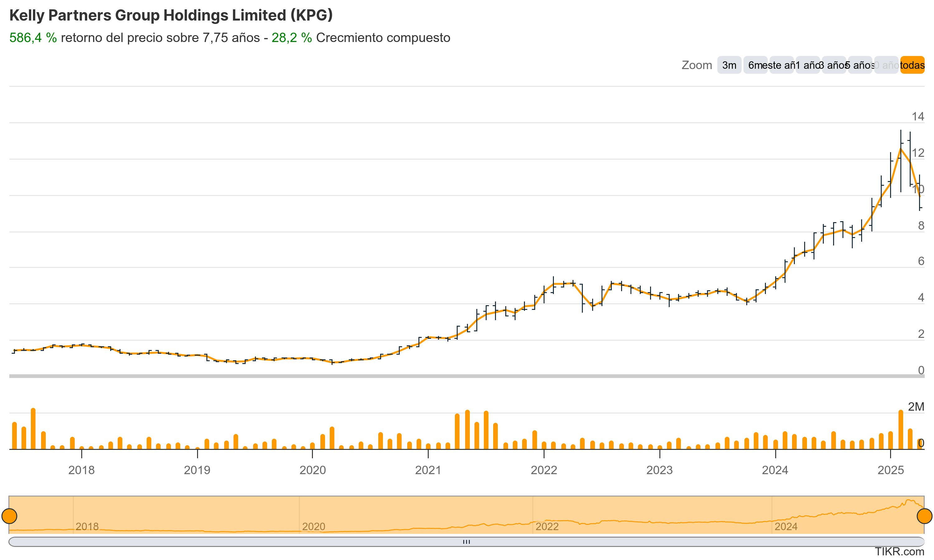Click the 2024 label in navigator
934x560 pixels.
[785, 526]
